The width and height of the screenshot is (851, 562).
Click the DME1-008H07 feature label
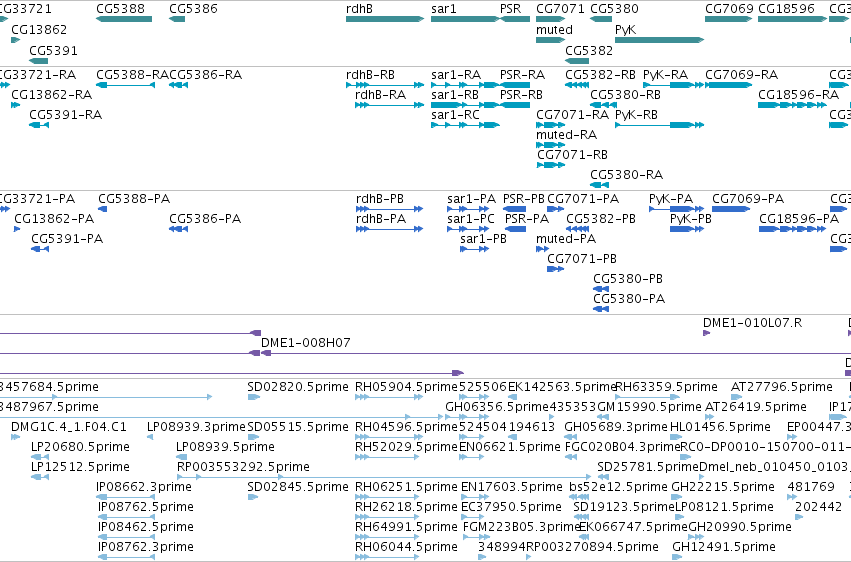(306, 343)
